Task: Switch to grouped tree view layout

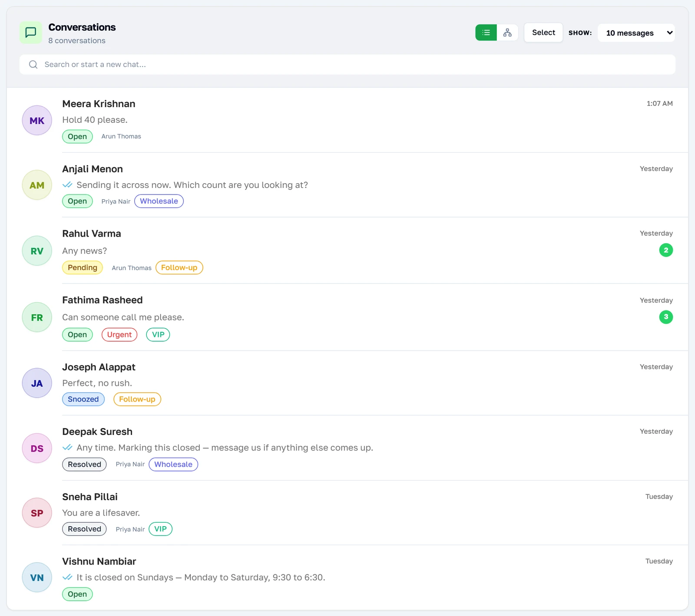Action: tap(507, 33)
